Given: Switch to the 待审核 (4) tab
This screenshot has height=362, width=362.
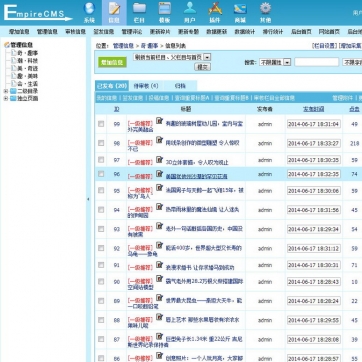Looking at the screenshot, I should pyautogui.click(x=146, y=86).
